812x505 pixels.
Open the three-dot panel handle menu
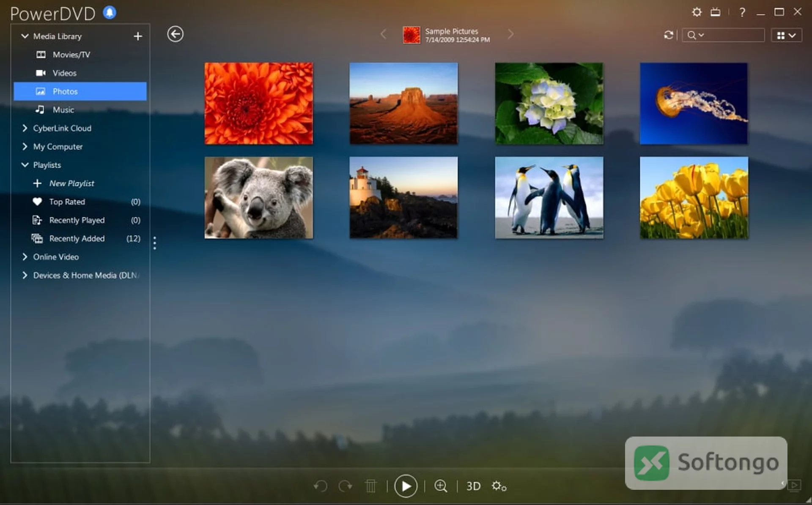(x=155, y=243)
